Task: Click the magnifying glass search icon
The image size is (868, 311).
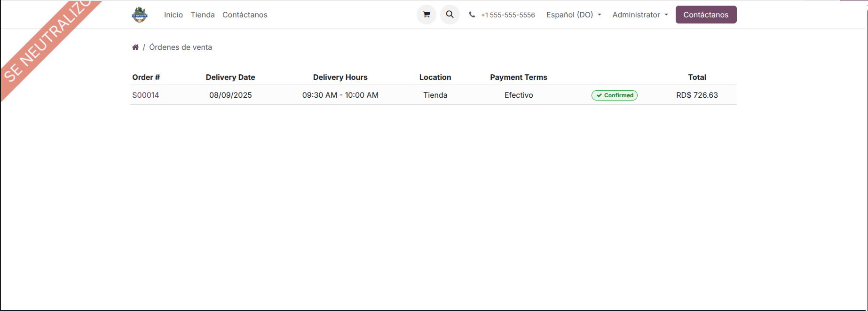Action: click(x=450, y=15)
